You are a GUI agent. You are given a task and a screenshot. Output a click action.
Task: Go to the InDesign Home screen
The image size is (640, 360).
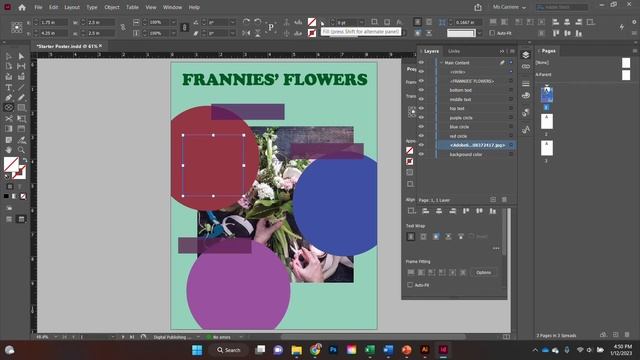[22, 7]
